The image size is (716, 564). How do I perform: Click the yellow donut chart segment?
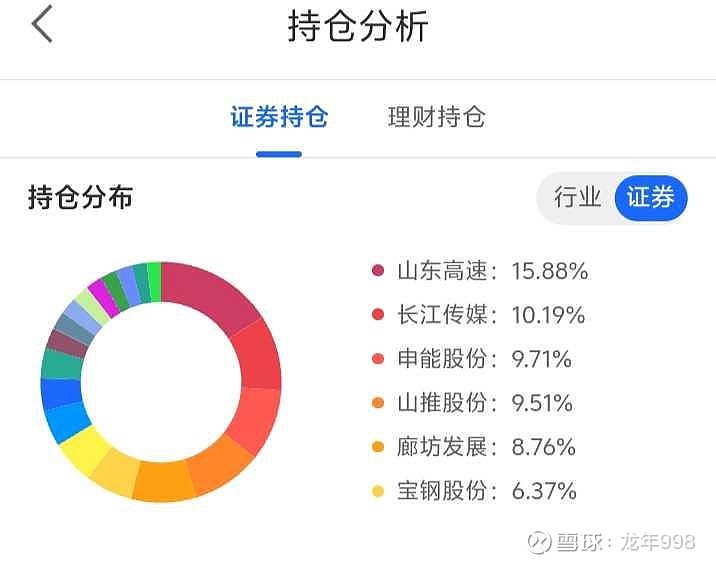[82, 451]
